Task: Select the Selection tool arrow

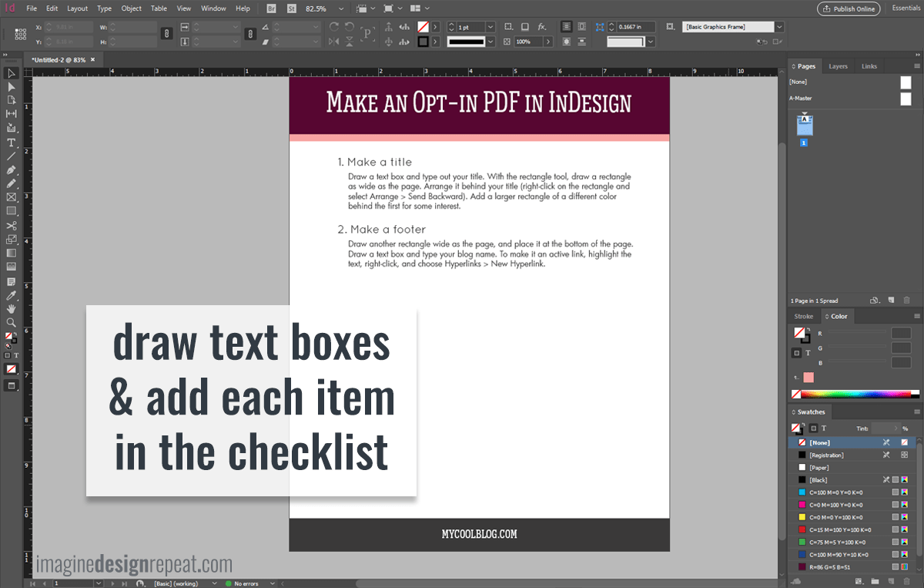Action: [x=12, y=73]
